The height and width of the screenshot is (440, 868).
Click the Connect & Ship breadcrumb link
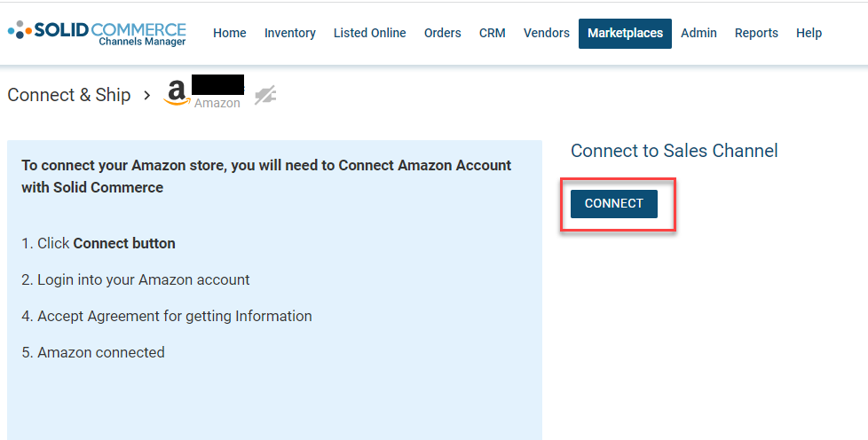pyautogui.click(x=69, y=95)
